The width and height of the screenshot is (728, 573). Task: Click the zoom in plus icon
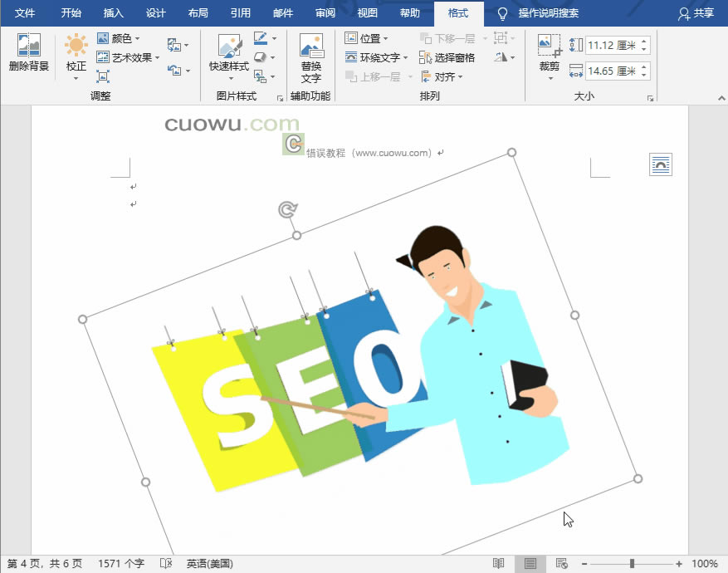tap(679, 564)
